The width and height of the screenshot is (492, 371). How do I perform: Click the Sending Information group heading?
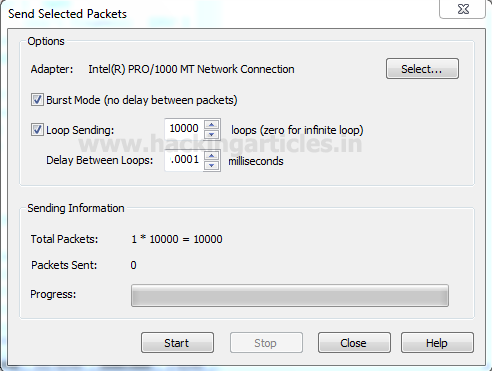point(76,208)
